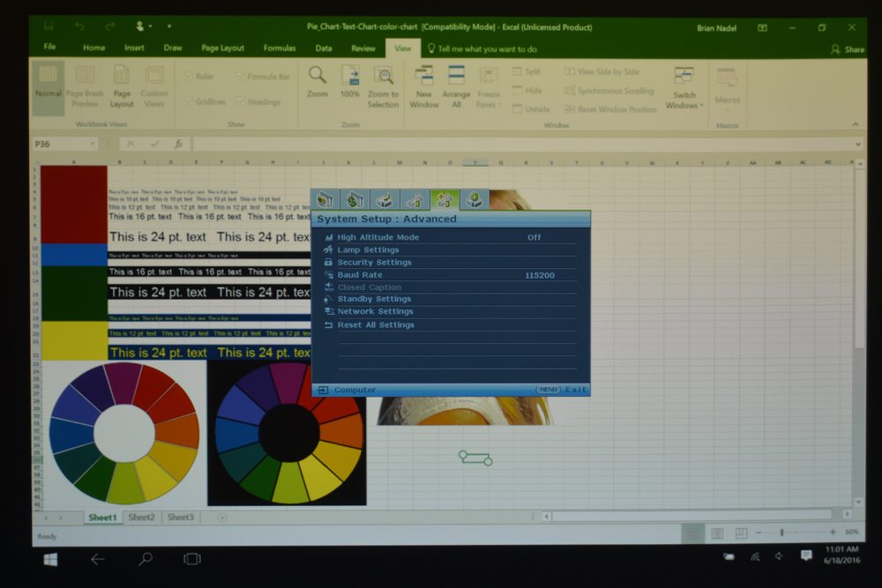Image resolution: width=882 pixels, height=588 pixels.
Task: Expand the formula bar
Action: tap(857, 145)
